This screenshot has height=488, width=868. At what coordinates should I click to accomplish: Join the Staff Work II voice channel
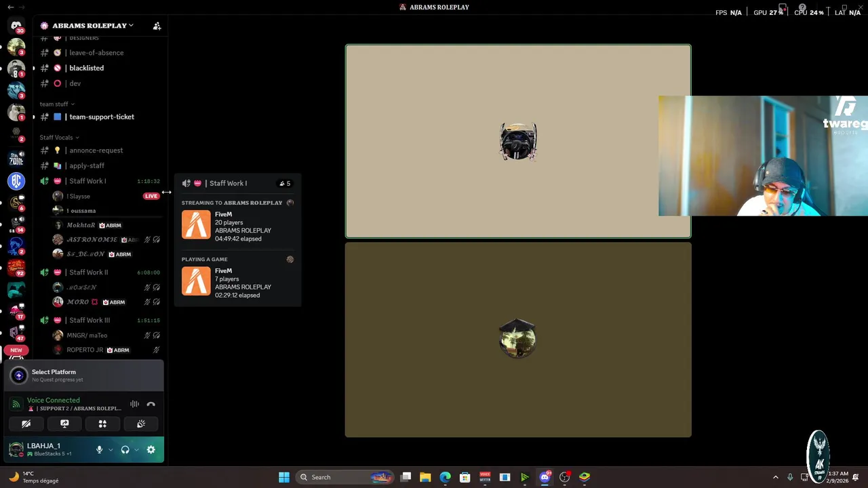[x=100, y=272]
